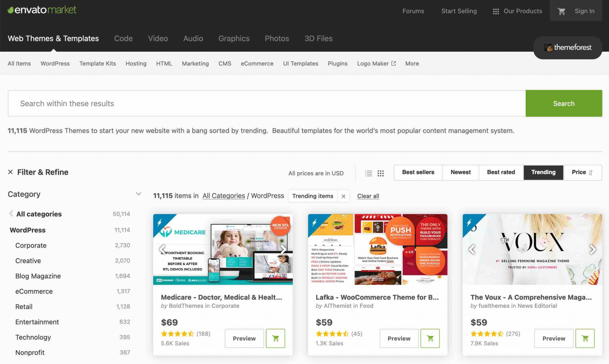Click the previous arrow on The Voux thumbnail
Image resolution: width=609 pixels, height=364 pixels.
tap(472, 250)
